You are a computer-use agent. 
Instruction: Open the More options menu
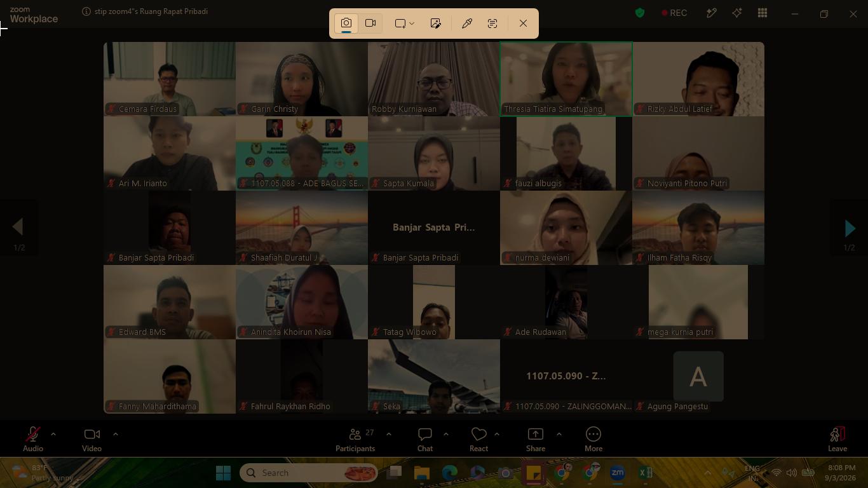[x=593, y=439]
